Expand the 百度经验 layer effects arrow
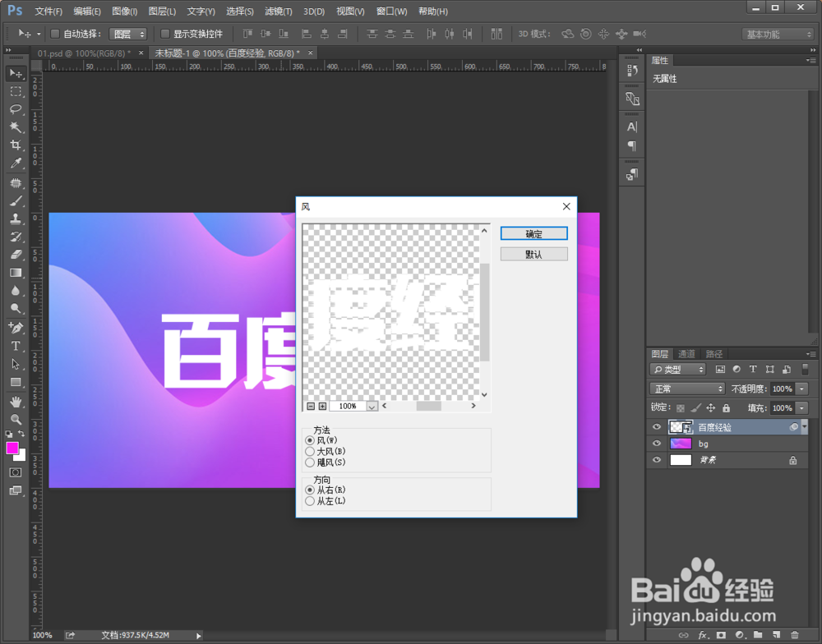Image resolution: width=822 pixels, height=644 pixels. (805, 427)
